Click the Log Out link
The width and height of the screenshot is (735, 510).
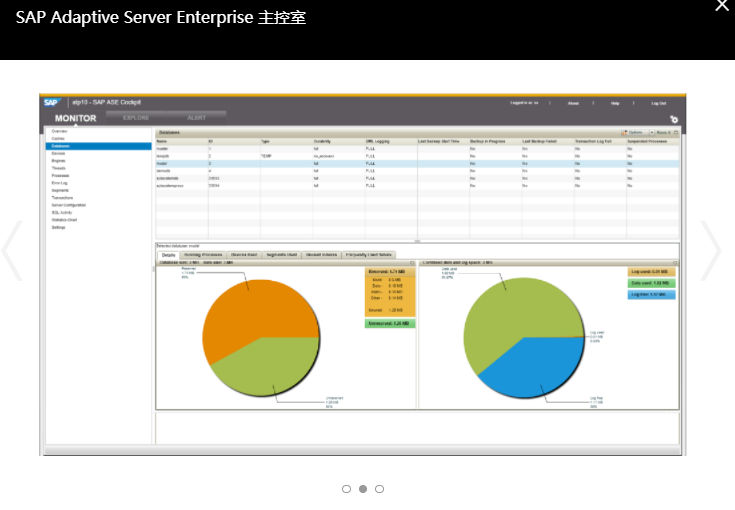coord(659,103)
